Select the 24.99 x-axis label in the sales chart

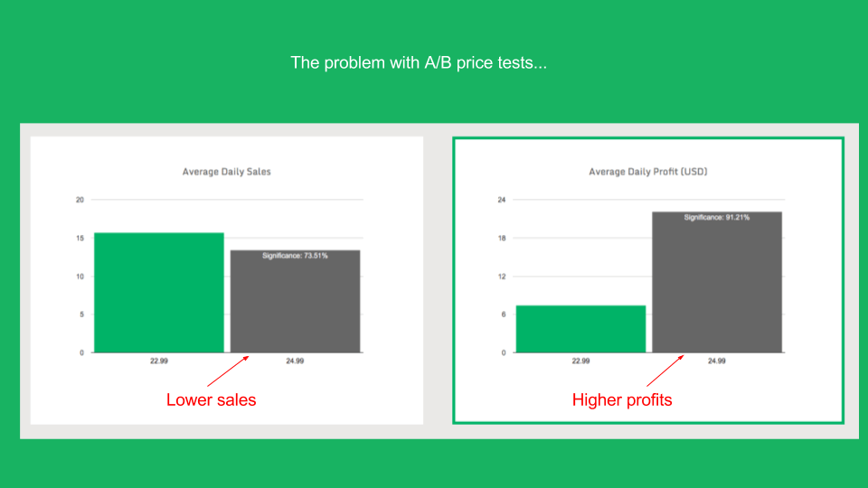click(295, 361)
